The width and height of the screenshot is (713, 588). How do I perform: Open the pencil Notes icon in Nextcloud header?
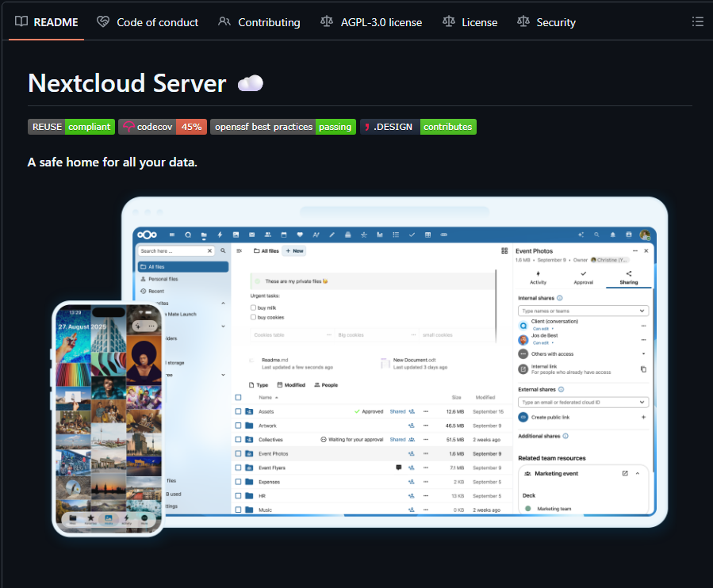click(332, 235)
